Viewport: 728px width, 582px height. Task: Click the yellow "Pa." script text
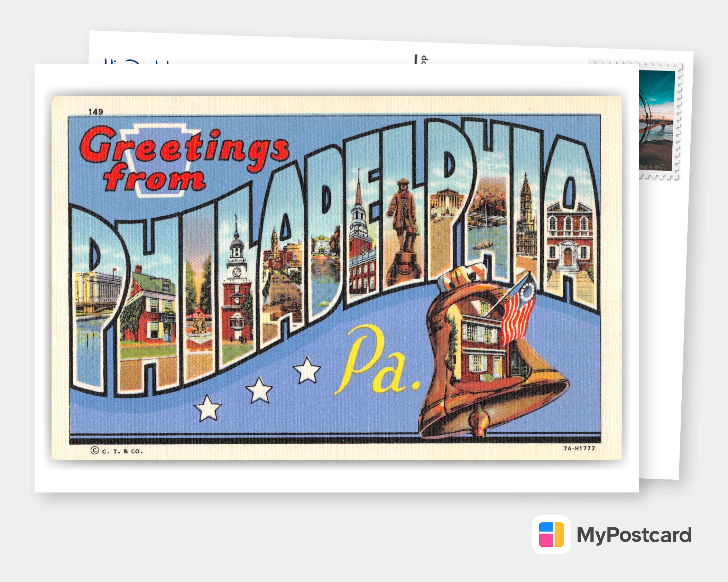tap(377, 360)
